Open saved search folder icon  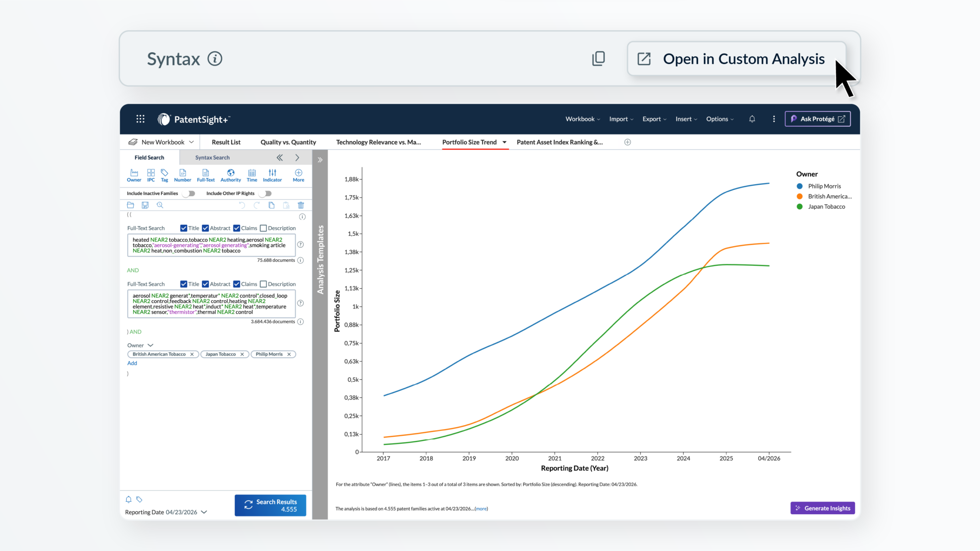click(x=130, y=205)
